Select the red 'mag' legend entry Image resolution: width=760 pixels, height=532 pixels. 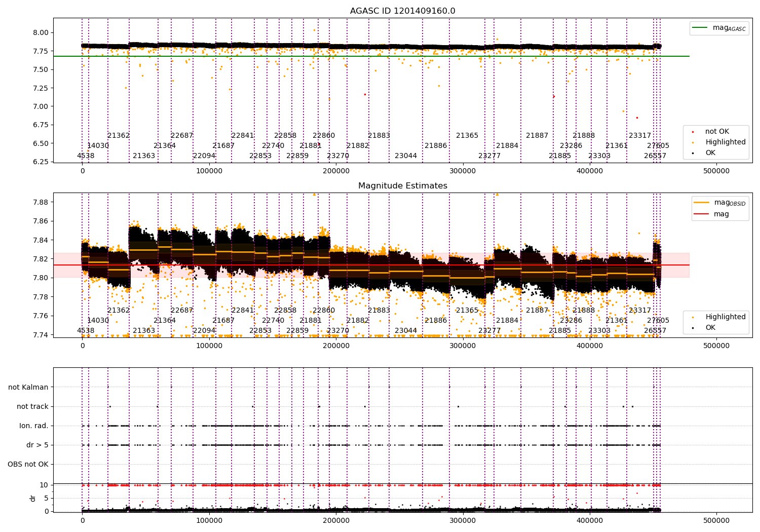(x=712, y=214)
